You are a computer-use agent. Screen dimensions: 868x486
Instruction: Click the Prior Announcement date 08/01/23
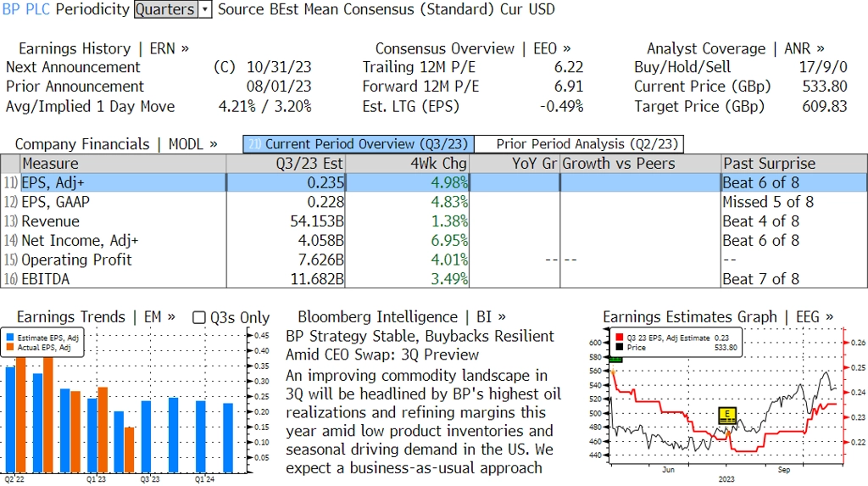[x=279, y=87]
